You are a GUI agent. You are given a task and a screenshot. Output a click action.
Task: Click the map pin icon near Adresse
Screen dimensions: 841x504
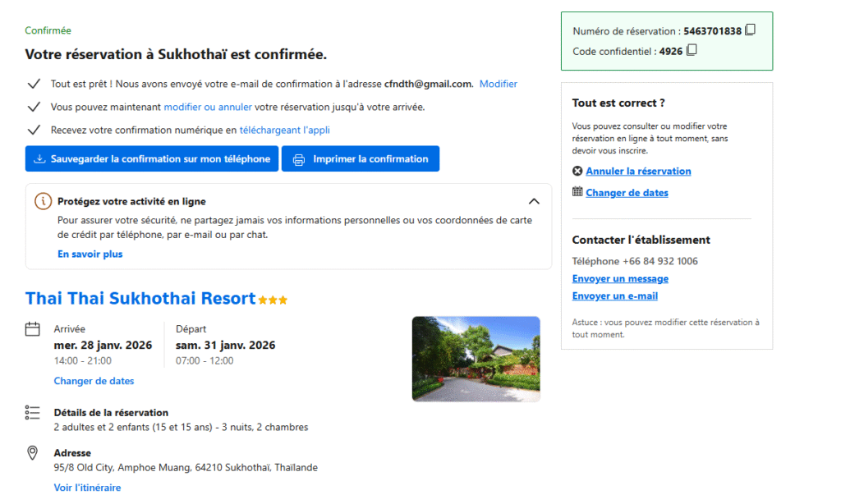[x=33, y=453]
